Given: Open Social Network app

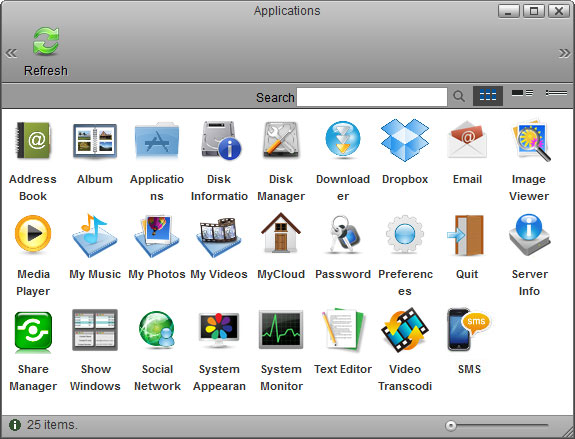Looking at the screenshot, I should click(x=157, y=329).
